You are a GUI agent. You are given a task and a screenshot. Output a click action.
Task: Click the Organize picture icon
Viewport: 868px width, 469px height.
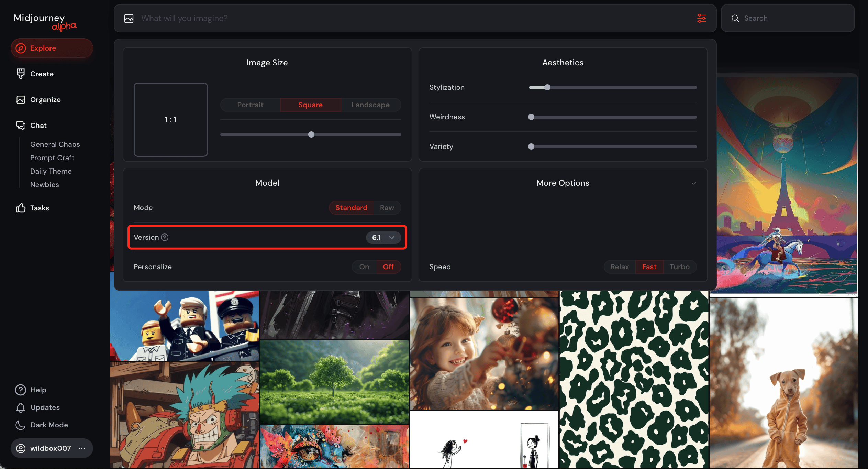click(x=21, y=100)
